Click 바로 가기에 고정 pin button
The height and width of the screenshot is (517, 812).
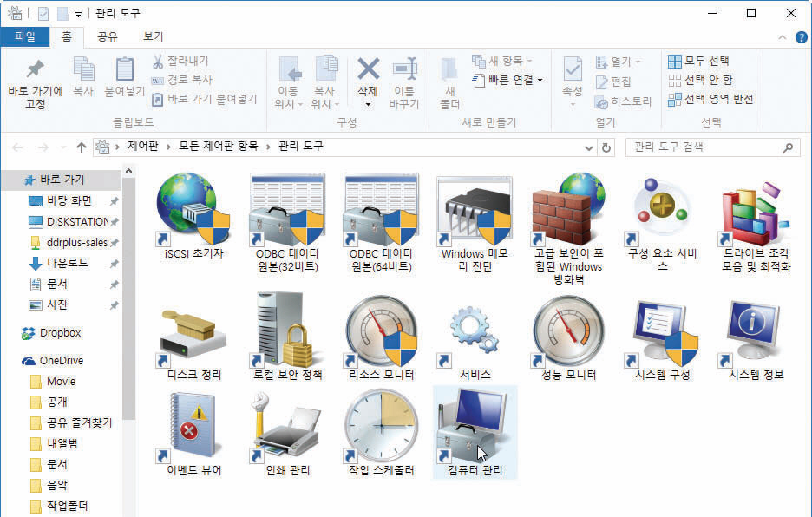click(36, 83)
